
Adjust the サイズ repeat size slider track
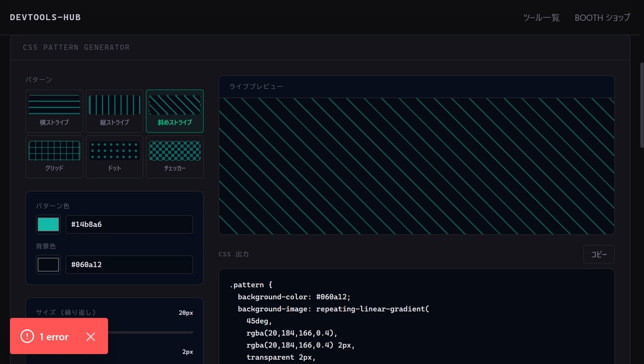click(114, 333)
